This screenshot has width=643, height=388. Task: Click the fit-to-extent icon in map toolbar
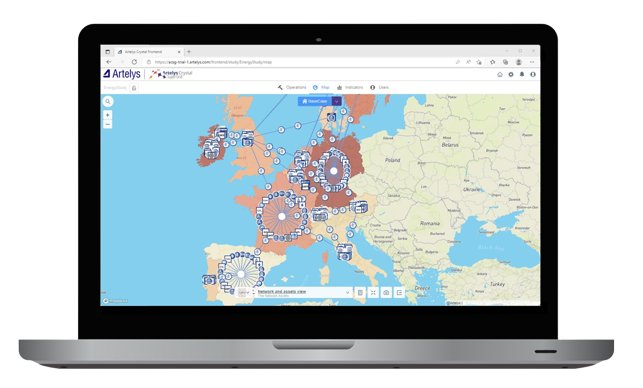(373, 292)
